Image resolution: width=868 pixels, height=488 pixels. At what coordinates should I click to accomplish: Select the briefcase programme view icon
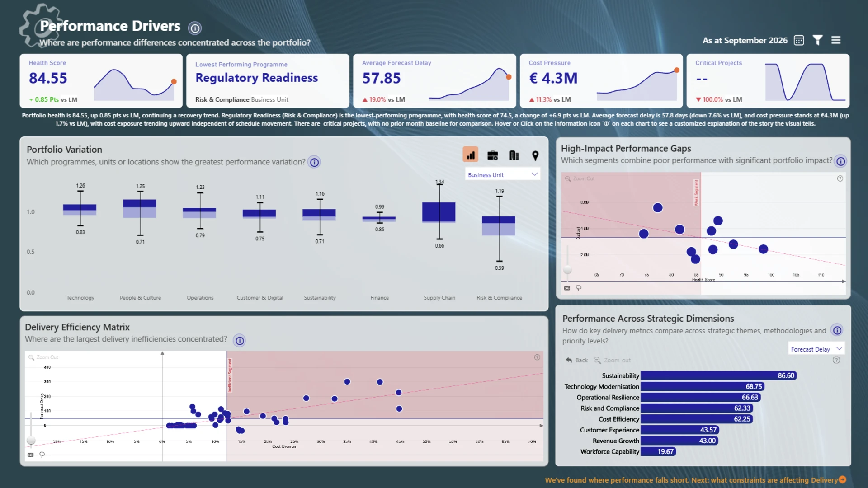(492, 155)
